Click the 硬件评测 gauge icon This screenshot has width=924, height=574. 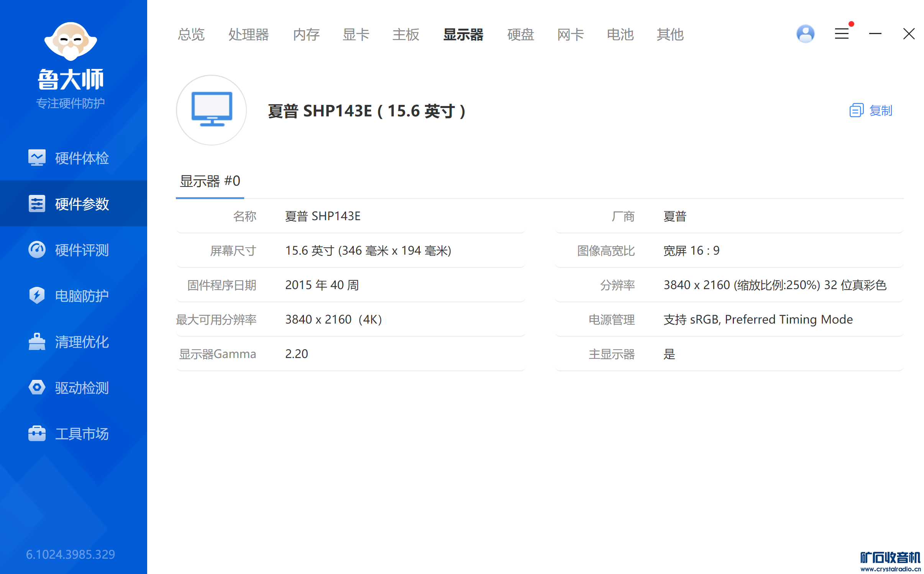click(37, 250)
